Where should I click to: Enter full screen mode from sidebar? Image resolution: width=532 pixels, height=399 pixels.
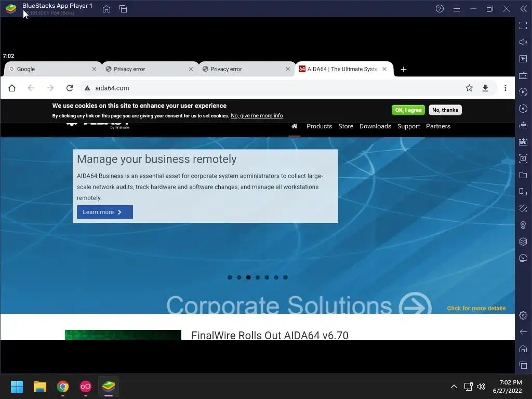coord(523,25)
